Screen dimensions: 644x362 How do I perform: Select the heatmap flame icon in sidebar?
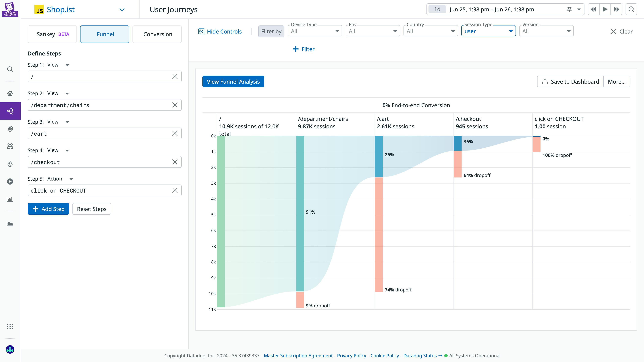pos(10,164)
